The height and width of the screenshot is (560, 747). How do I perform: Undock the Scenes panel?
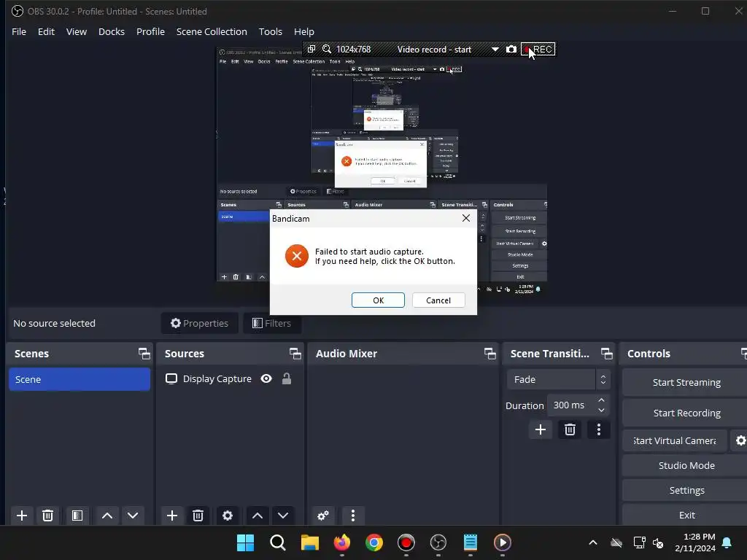point(144,354)
